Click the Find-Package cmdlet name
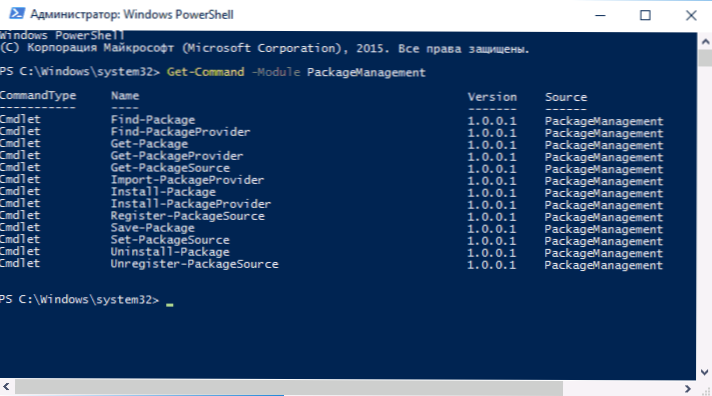Image resolution: width=712 pixels, height=396 pixels. pyautogui.click(x=153, y=119)
